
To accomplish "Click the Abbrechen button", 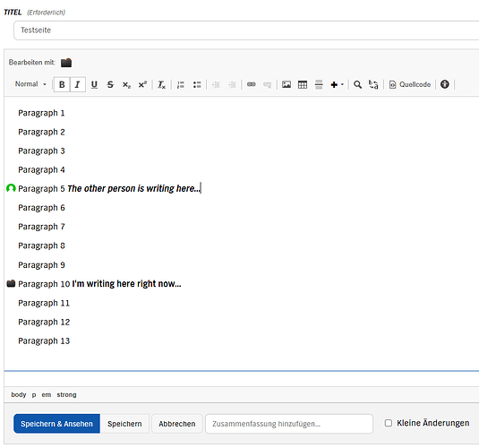I will 177,424.
